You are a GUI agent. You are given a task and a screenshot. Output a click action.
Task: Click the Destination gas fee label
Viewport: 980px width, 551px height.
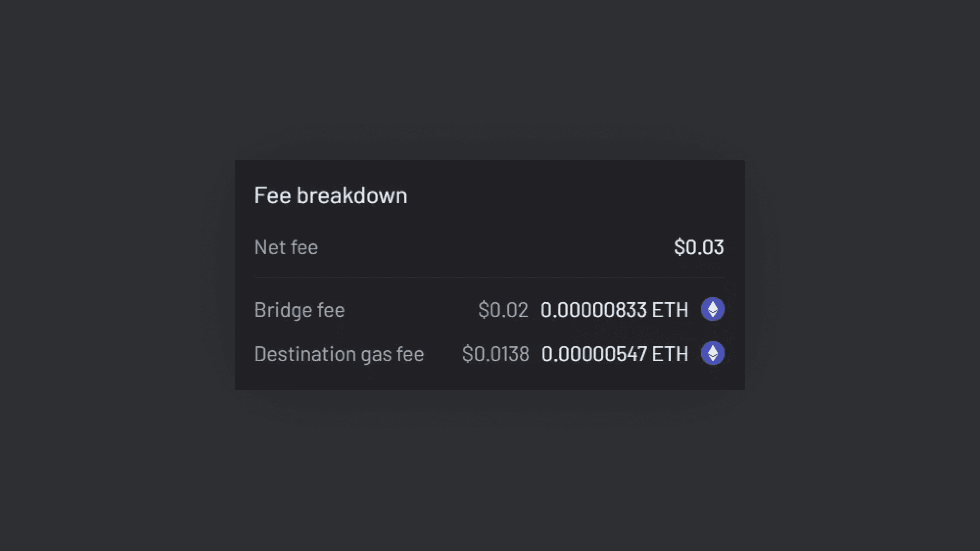tap(339, 354)
